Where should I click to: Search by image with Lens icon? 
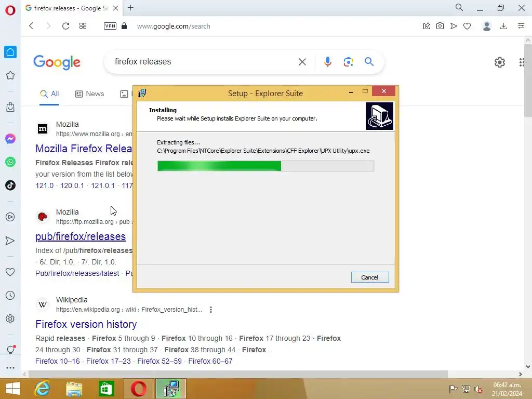coord(349,62)
